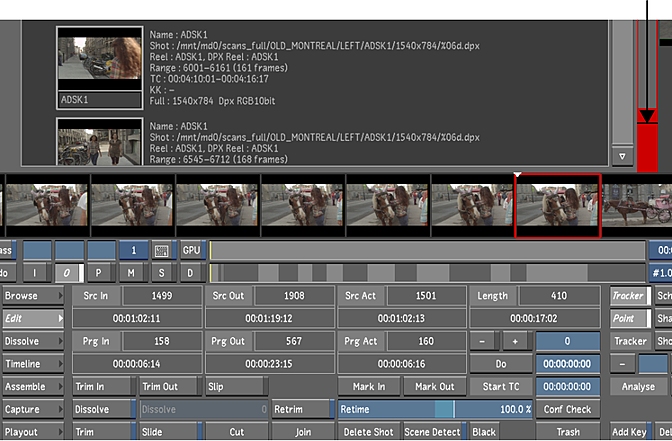Click the Src Act value field 1501
Viewport: 672px width, 441px height.
point(426,296)
